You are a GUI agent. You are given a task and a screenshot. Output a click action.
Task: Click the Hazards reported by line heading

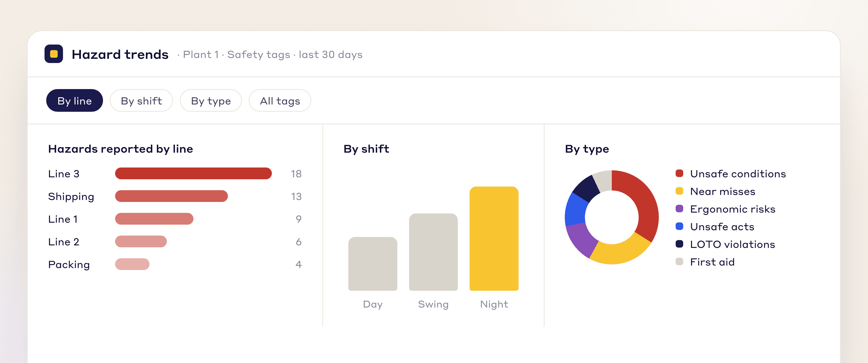[121, 149]
